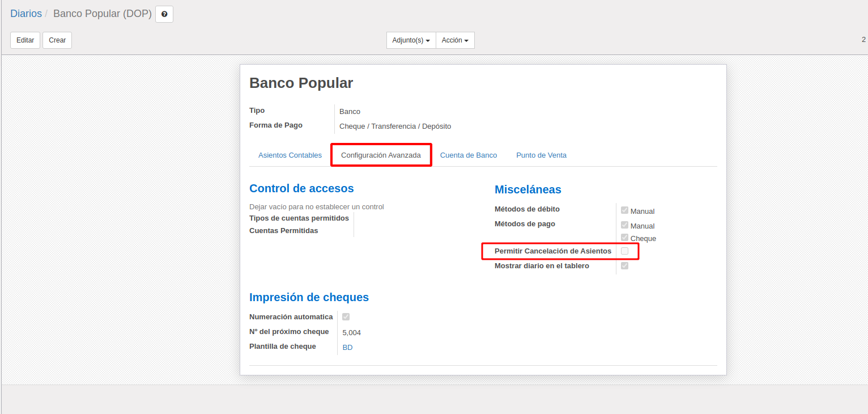Open the Cuenta de Banco tab
This screenshot has height=414, width=868.
tap(469, 155)
